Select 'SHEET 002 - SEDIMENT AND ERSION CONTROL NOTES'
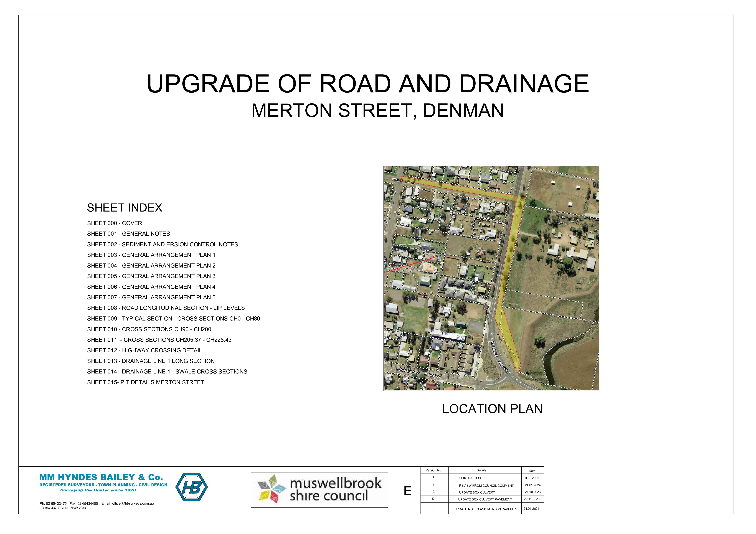The image size is (756, 534). pyautogui.click(x=162, y=244)
